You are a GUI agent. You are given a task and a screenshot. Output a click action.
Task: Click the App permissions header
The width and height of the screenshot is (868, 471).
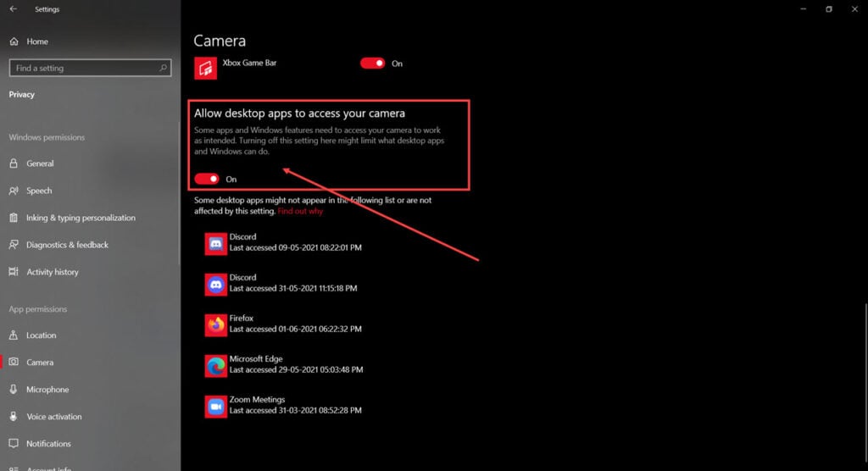[x=37, y=309]
